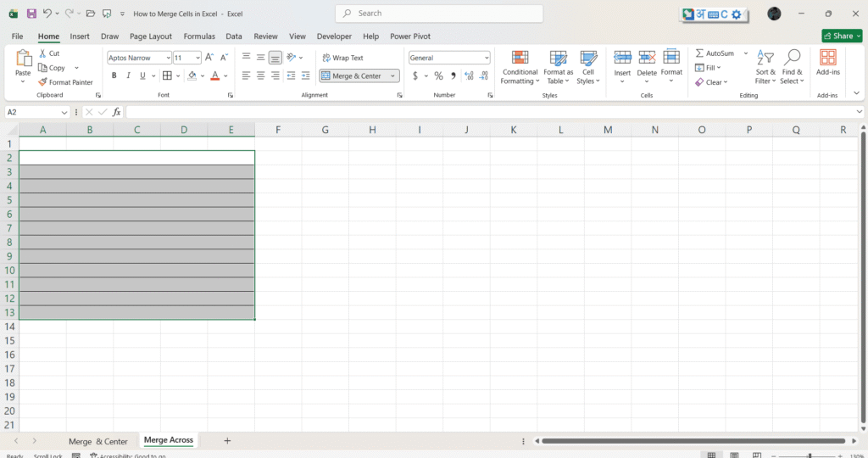Click the Format cells icon
Viewport: 868px width, 458px height.
point(671,57)
